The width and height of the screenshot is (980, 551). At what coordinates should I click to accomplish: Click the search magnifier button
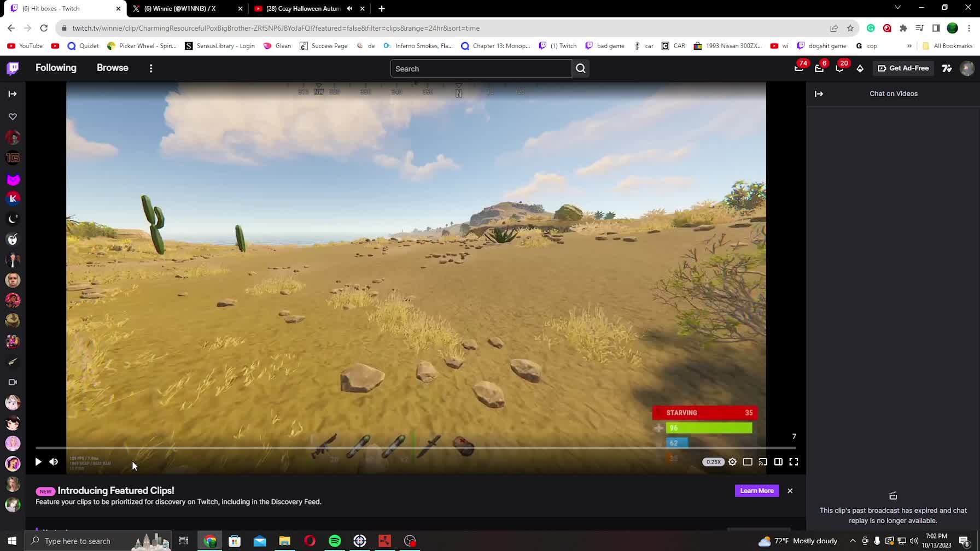coord(581,68)
